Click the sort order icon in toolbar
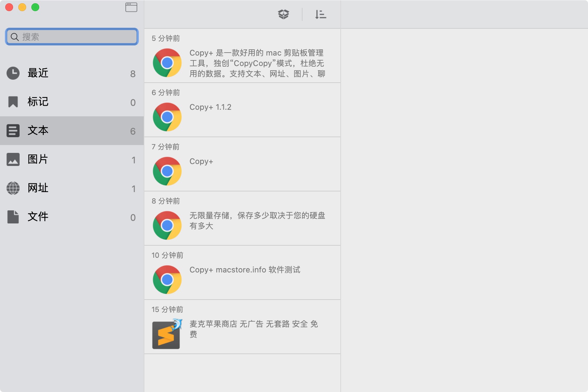 click(320, 14)
